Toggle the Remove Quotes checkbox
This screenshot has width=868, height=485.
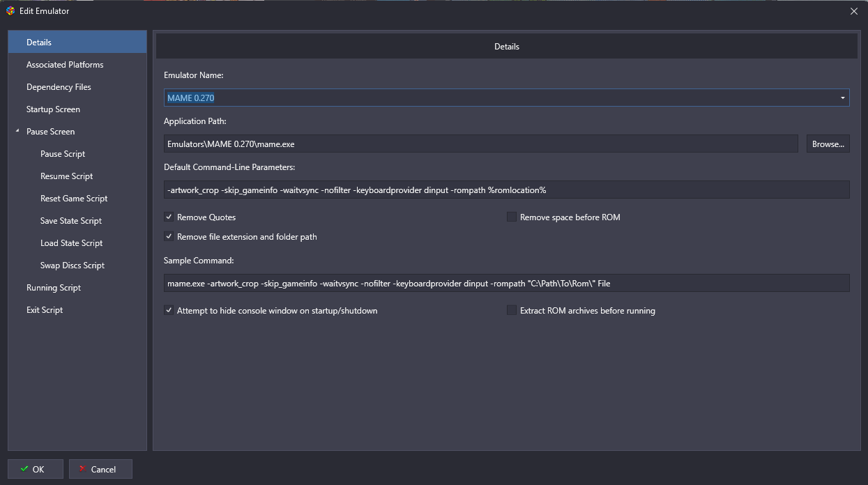[169, 217]
